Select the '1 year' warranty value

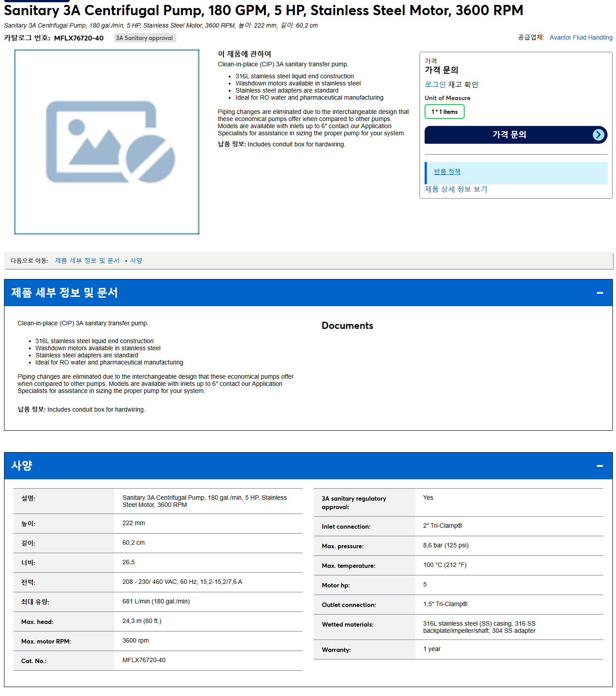click(x=432, y=649)
